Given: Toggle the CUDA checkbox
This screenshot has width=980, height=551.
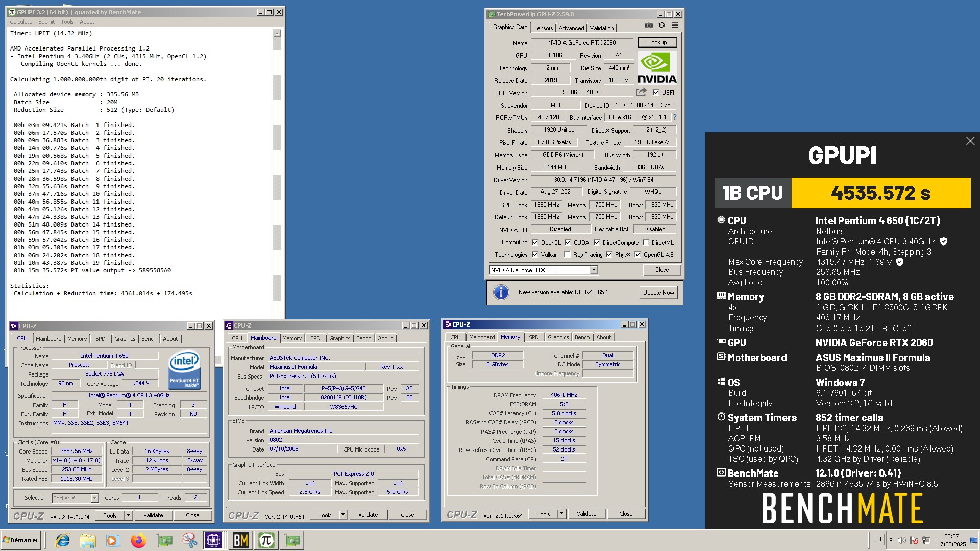Looking at the screenshot, I should 568,242.
